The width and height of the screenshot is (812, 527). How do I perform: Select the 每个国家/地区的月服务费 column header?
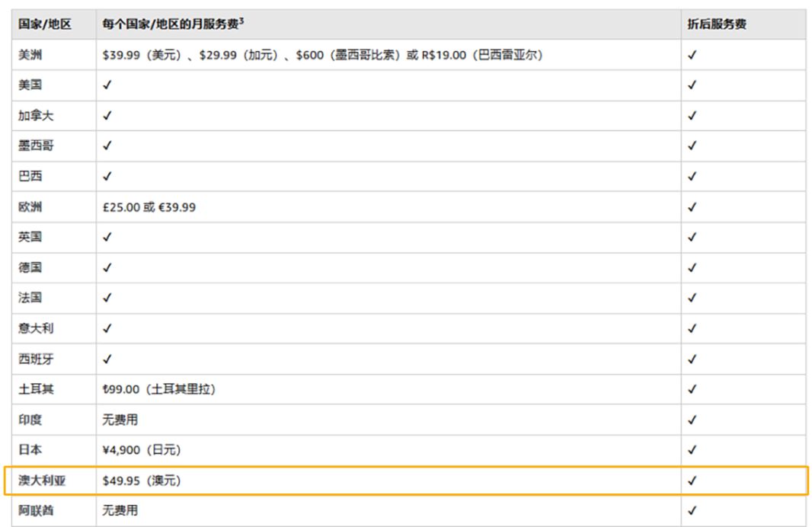[173, 24]
